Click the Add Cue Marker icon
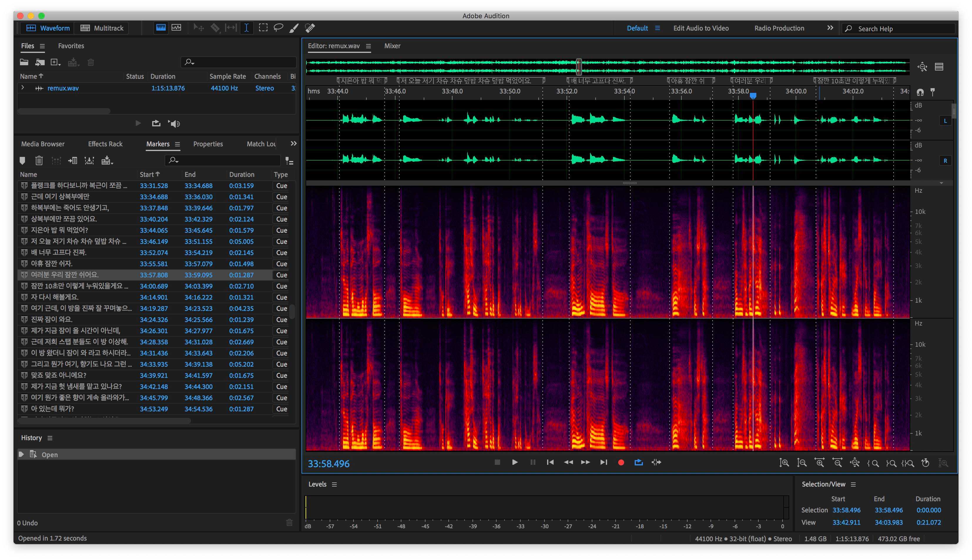Screen dimensions: 972x560 click(x=22, y=160)
